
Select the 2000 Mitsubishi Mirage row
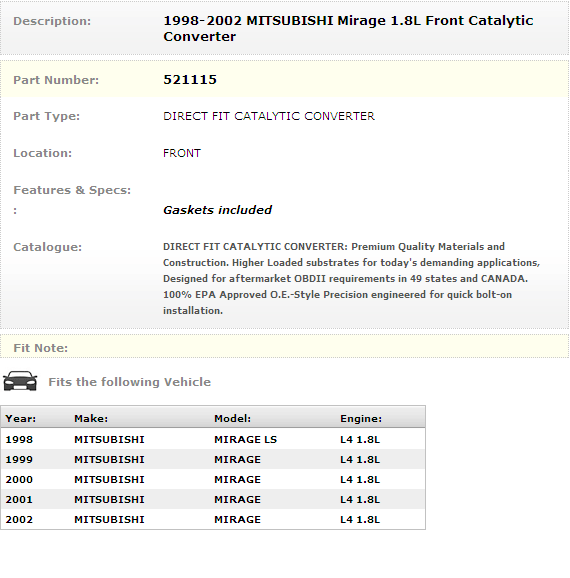(x=213, y=479)
